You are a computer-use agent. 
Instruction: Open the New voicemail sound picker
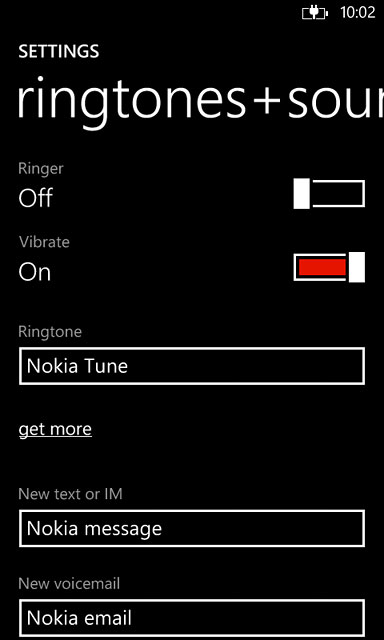click(x=192, y=618)
